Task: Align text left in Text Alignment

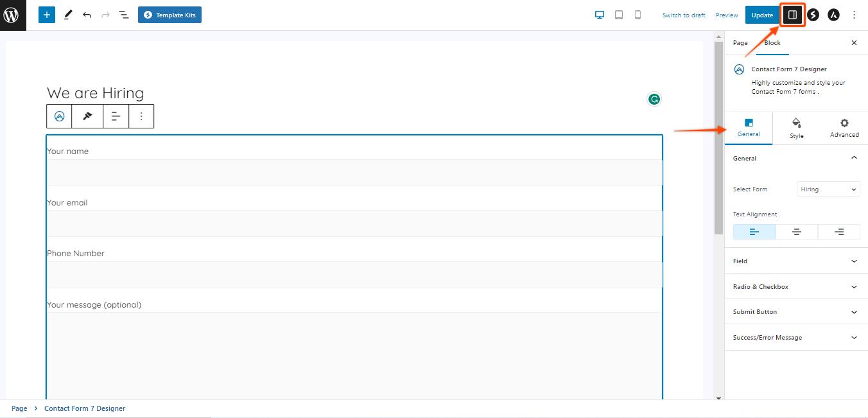Action: click(x=754, y=232)
